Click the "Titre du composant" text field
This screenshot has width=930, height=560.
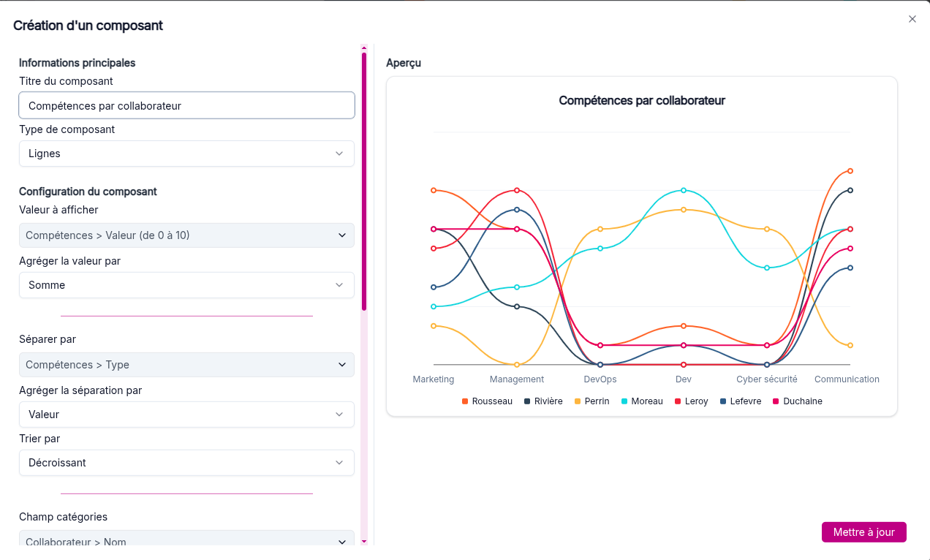pyautogui.click(x=186, y=105)
